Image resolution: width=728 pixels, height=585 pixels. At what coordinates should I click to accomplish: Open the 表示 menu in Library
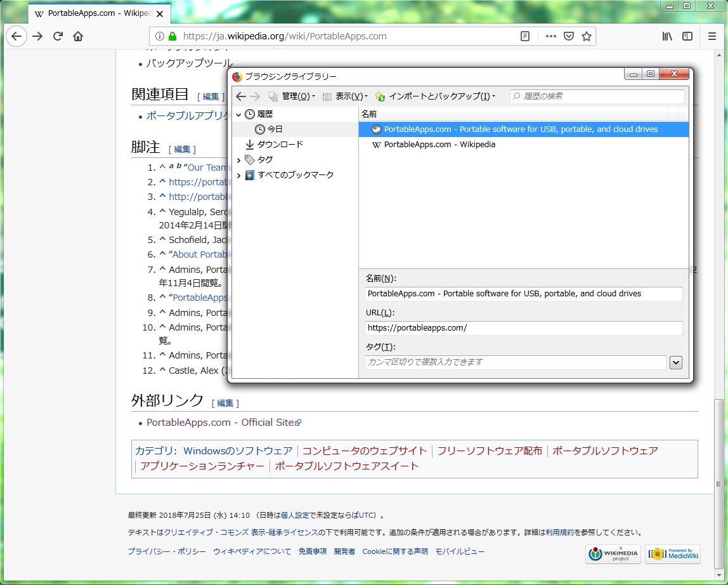pyautogui.click(x=350, y=96)
